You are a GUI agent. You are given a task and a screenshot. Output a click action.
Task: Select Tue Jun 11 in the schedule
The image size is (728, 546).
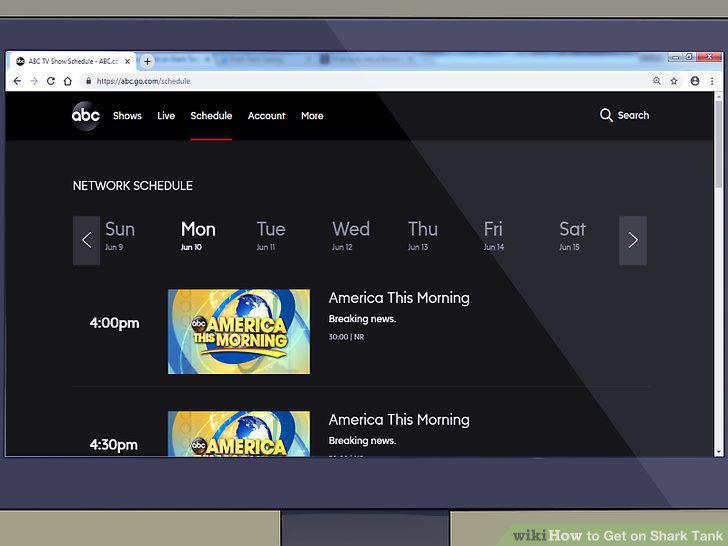271,235
